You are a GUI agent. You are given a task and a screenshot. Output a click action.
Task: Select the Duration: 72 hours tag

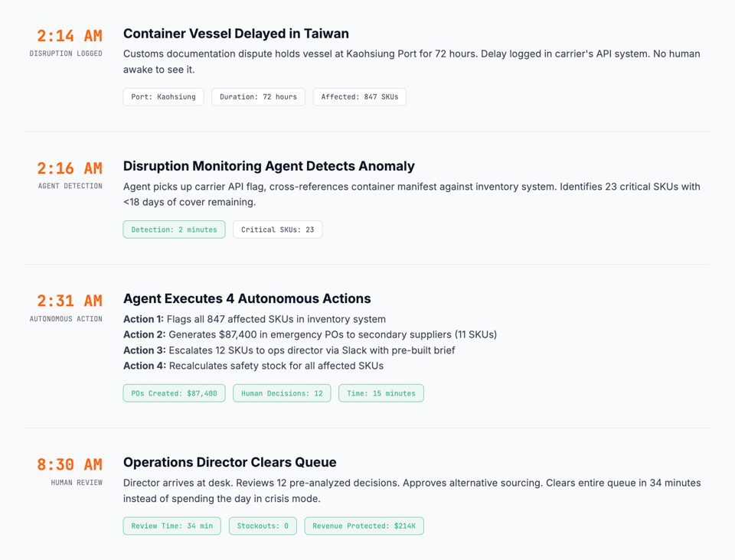[258, 97]
